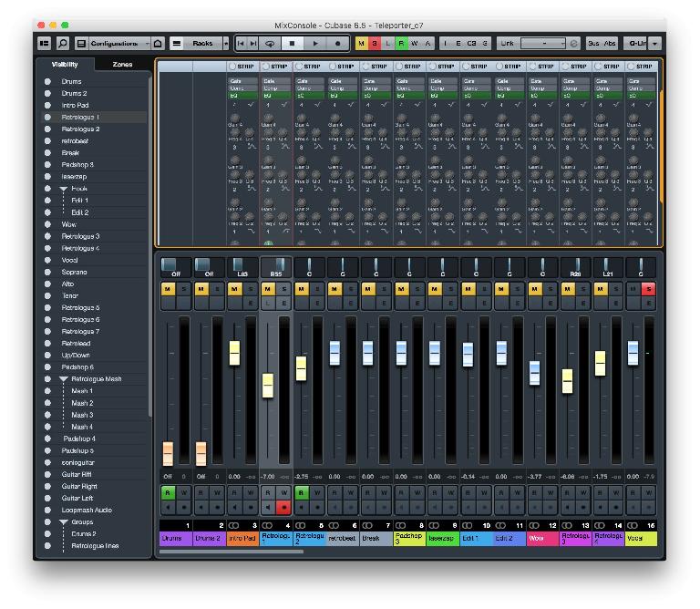This screenshot has width=700, height=609.
Task: Collapse the Groups folder
Action: (64, 522)
